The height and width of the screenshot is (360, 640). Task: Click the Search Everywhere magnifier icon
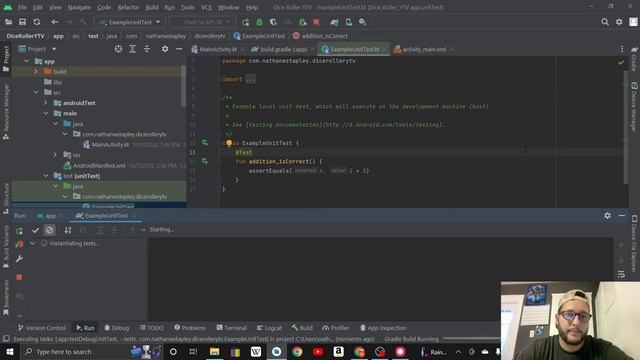(605, 22)
